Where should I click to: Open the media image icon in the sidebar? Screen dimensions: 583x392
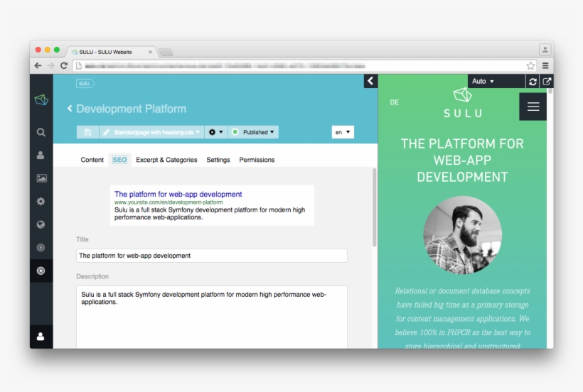coord(41,178)
